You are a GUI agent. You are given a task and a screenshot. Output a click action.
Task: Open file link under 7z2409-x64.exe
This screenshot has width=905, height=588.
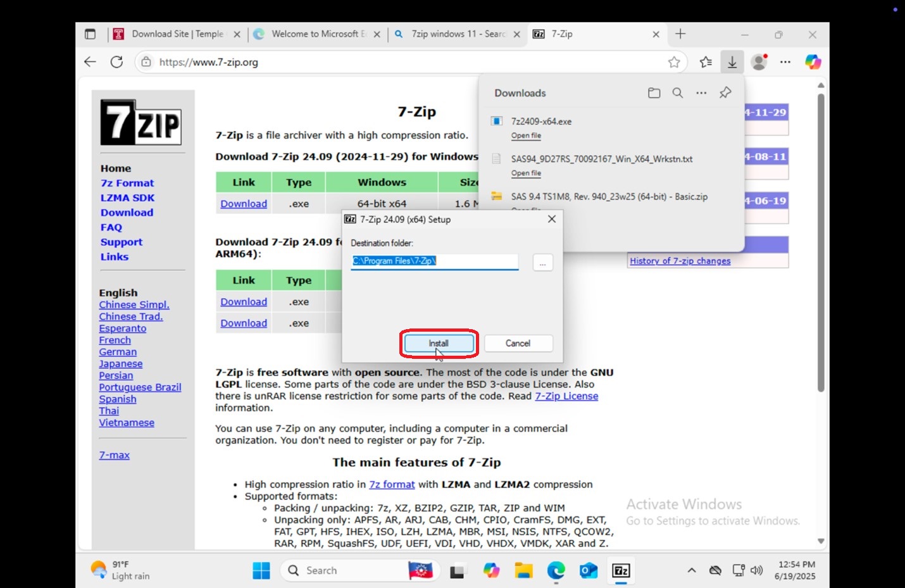coord(526,135)
